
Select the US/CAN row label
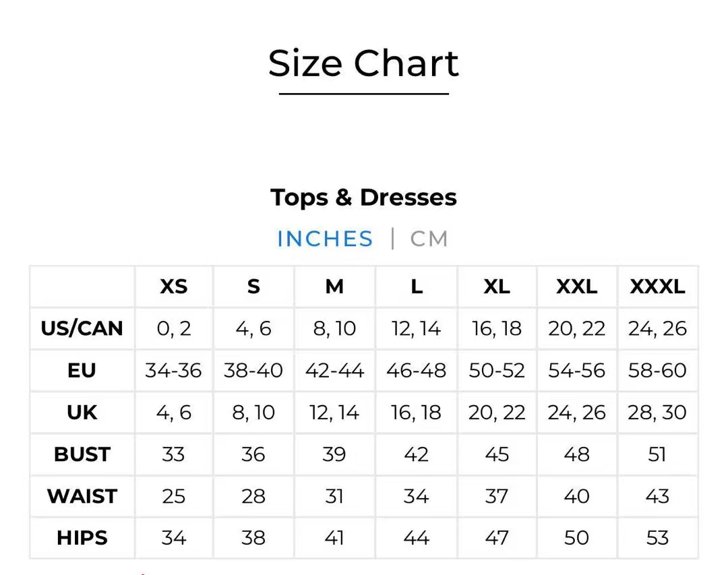(x=82, y=328)
